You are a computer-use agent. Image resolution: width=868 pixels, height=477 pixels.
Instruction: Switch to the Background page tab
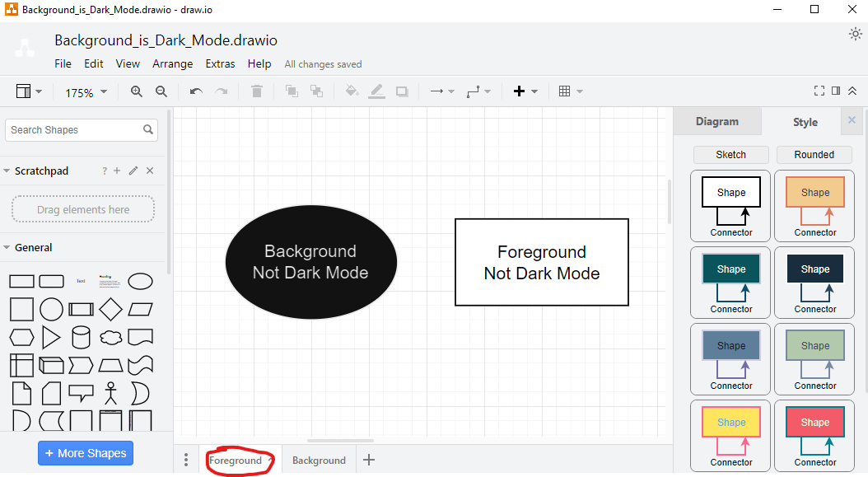point(319,460)
